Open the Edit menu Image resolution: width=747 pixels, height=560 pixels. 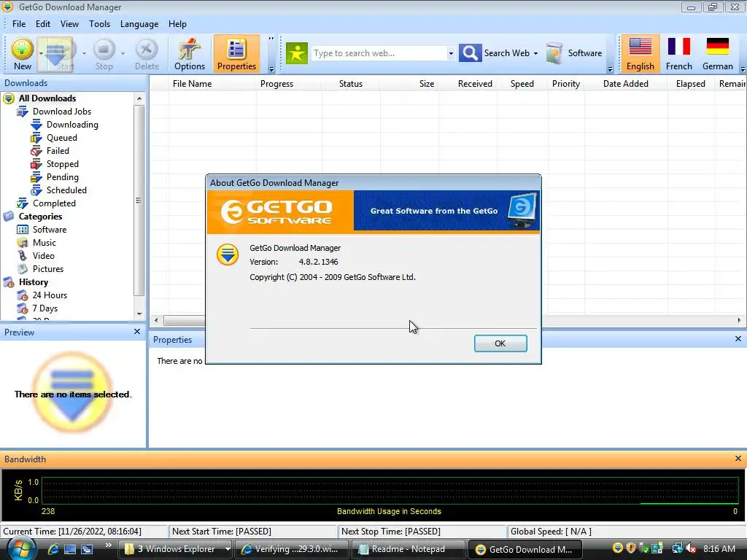coord(43,24)
